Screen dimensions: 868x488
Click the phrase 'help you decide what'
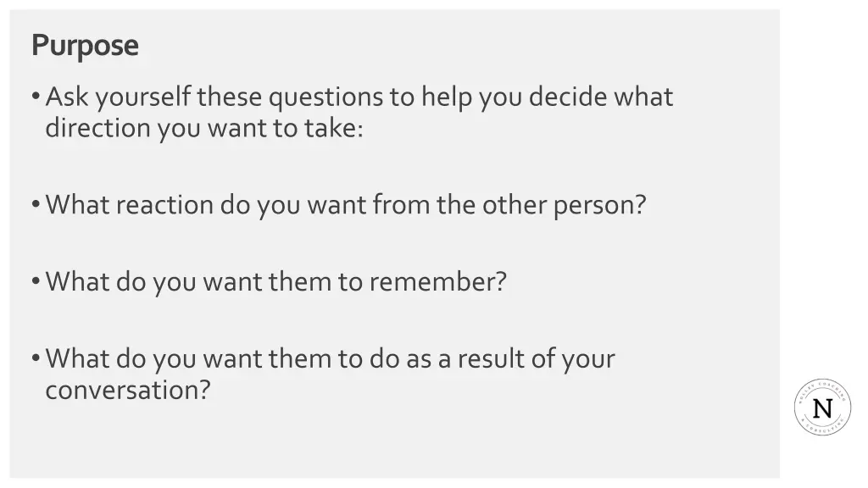coord(547,98)
